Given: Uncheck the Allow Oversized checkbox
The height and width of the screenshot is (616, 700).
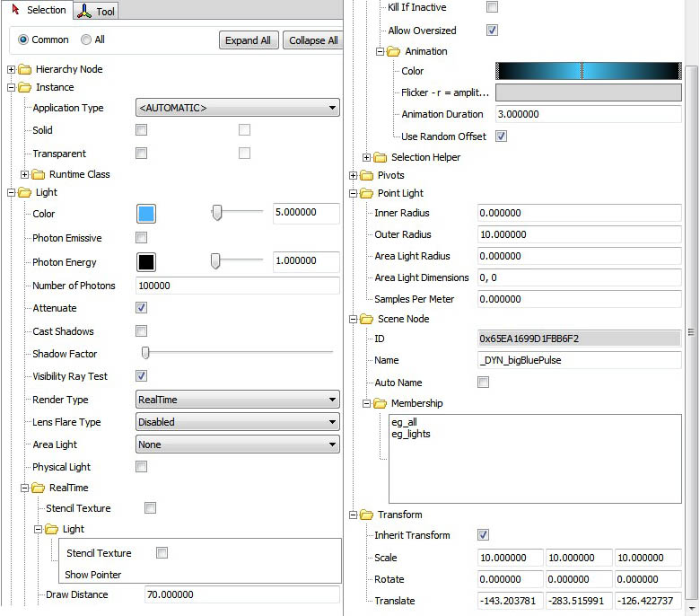Looking at the screenshot, I should click(492, 31).
